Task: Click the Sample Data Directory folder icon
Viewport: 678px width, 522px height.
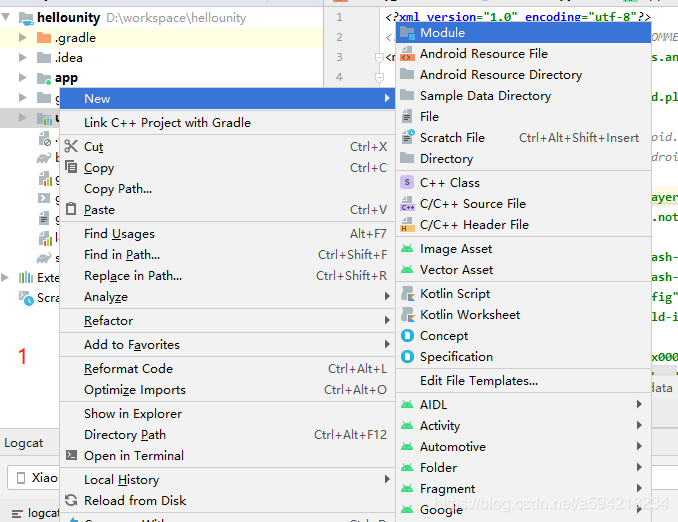Action: (407, 95)
